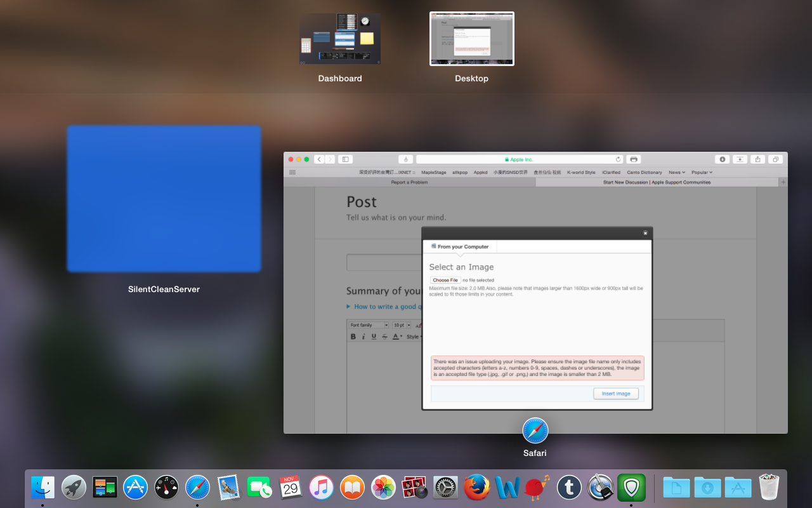812x508 pixels.
Task: Open the red bird music app in Dock
Action: click(x=539, y=488)
